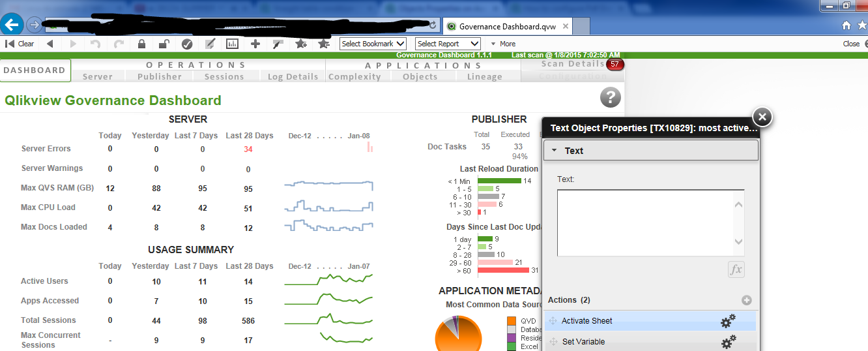Click the Total Sessions 586 value
Screen dimensions: 868x351
(248, 321)
